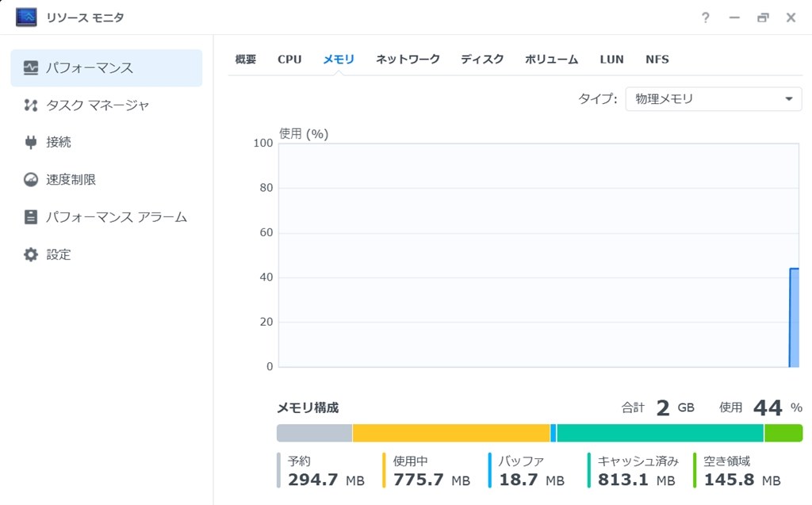Open the CPU tab
Image resolution: width=812 pixels, height=505 pixels.
(289, 59)
